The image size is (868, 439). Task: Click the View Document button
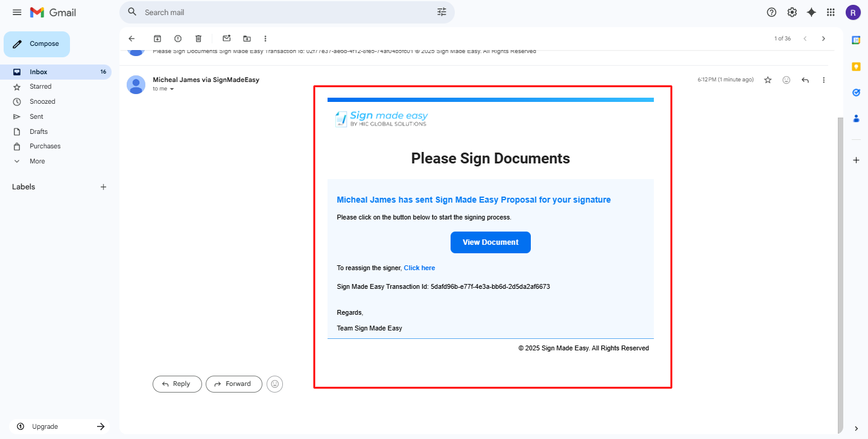[490, 242]
